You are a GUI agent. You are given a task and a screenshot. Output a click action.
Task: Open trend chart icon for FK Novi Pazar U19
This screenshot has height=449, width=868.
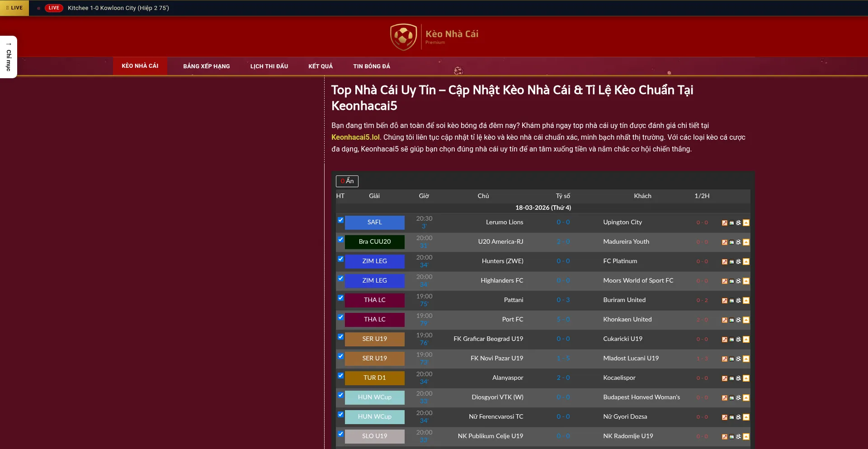coord(725,359)
